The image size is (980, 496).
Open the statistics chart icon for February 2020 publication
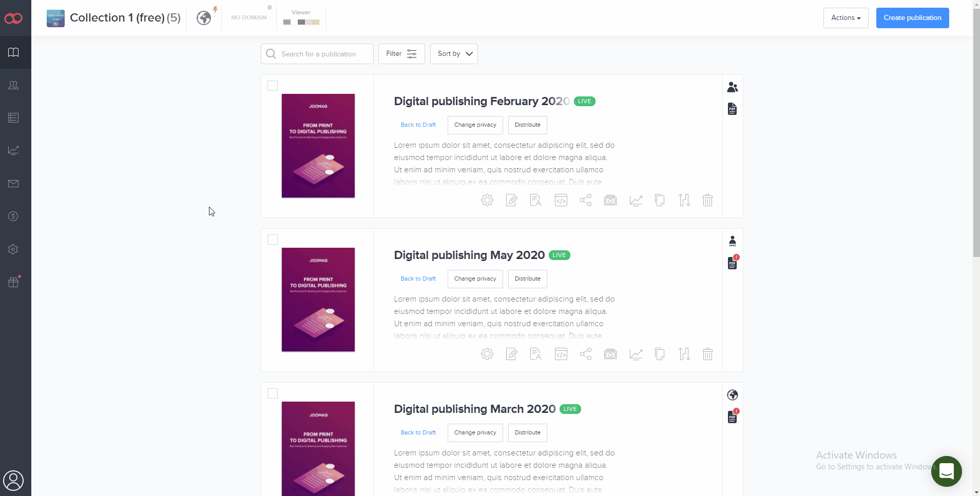[x=636, y=200]
